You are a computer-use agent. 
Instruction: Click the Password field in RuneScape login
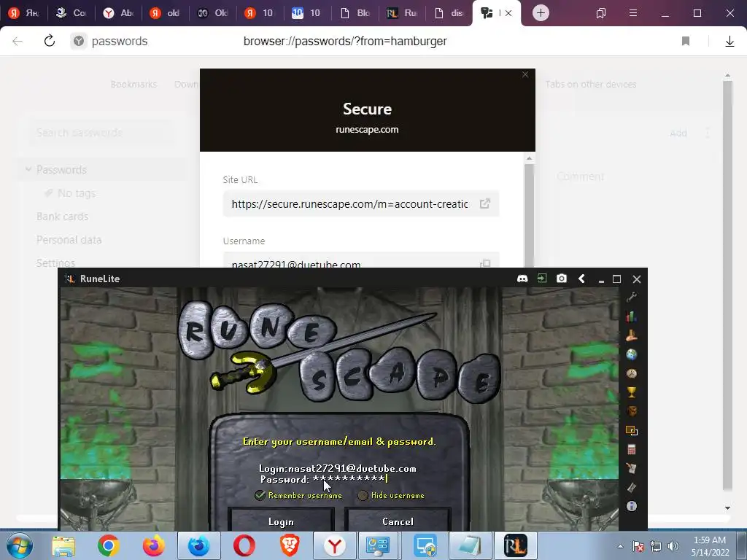pyautogui.click(x=324, y=479)
